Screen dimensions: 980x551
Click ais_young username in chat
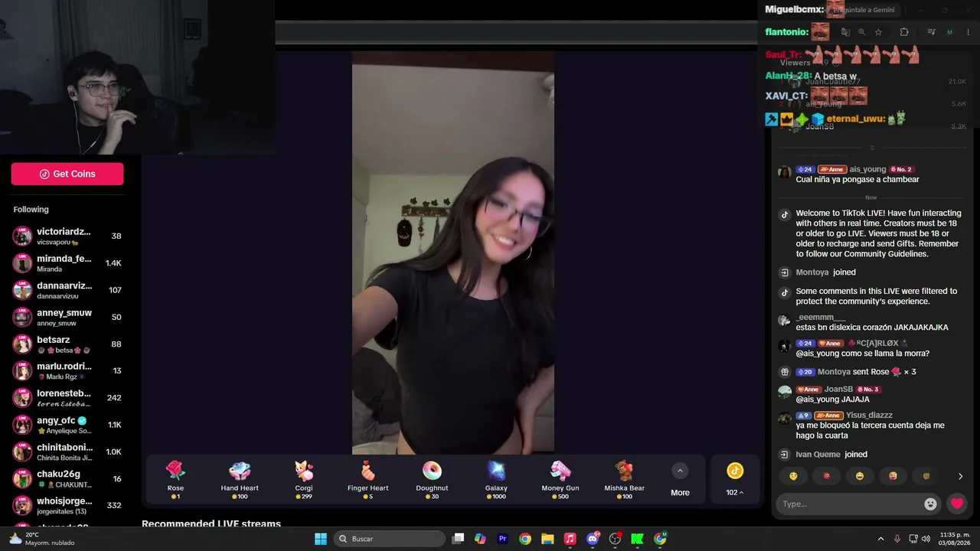[867, 169]
